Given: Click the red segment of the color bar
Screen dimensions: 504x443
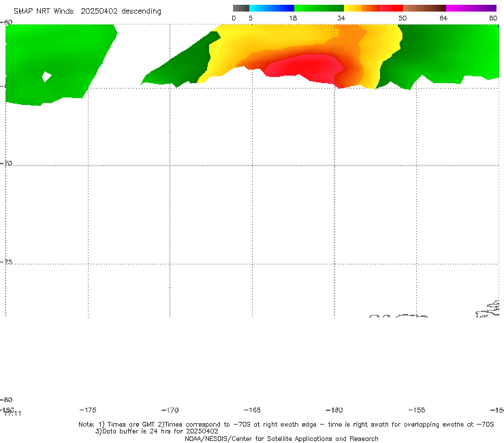Looking at the screenshot, I should click(x=391, y=8).
